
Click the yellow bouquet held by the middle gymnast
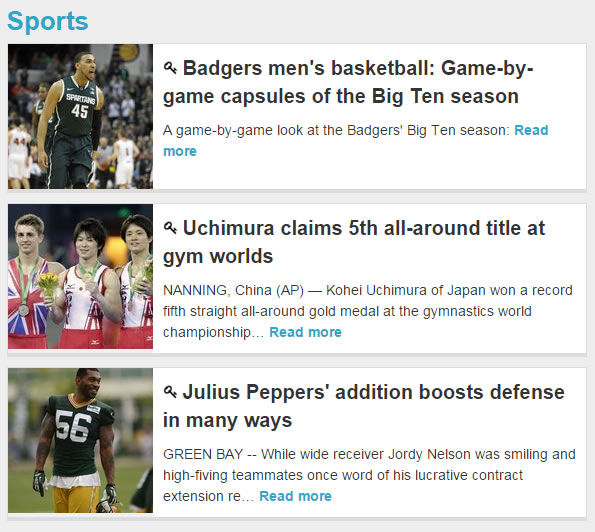tap(49, 285)
